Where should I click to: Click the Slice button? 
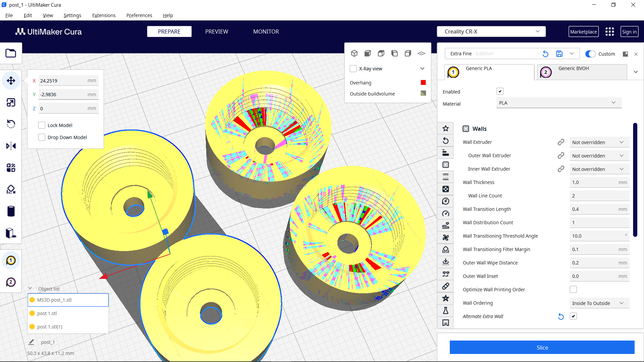coord(542,348)
